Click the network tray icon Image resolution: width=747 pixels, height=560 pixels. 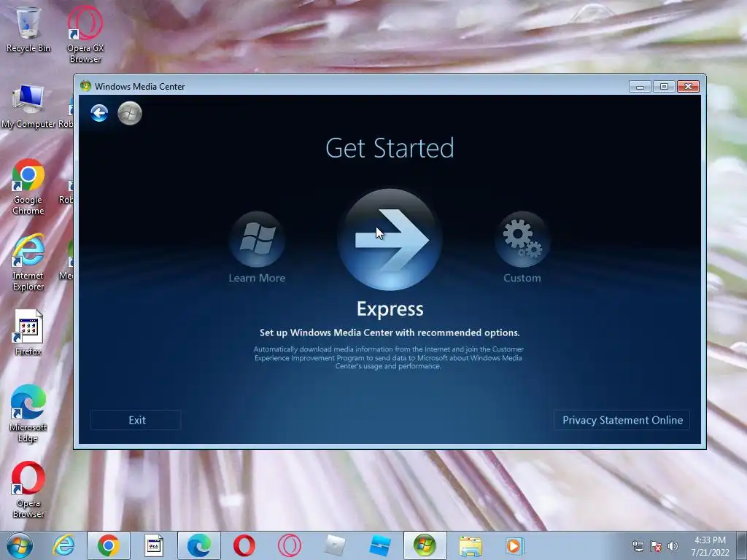[638, 546]
